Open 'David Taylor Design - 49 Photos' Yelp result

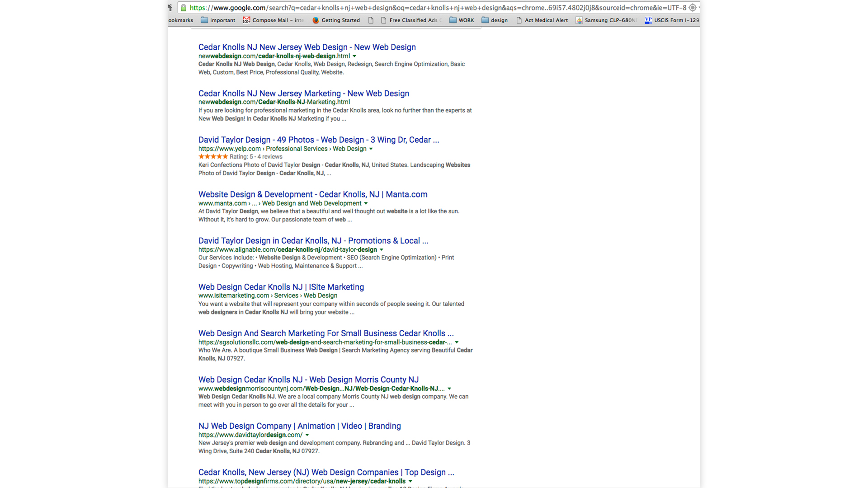[319, 140]
